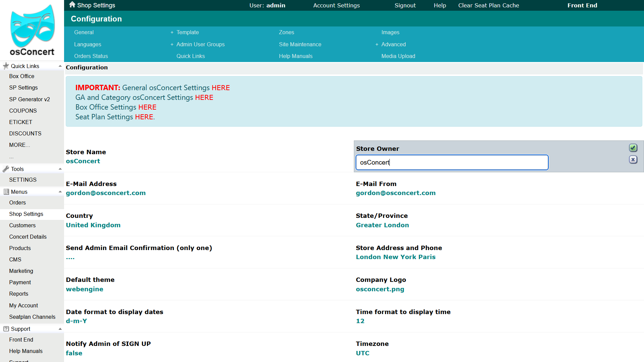
Task: Expand the Template plus submenu
Action: (x=172, y=33)
